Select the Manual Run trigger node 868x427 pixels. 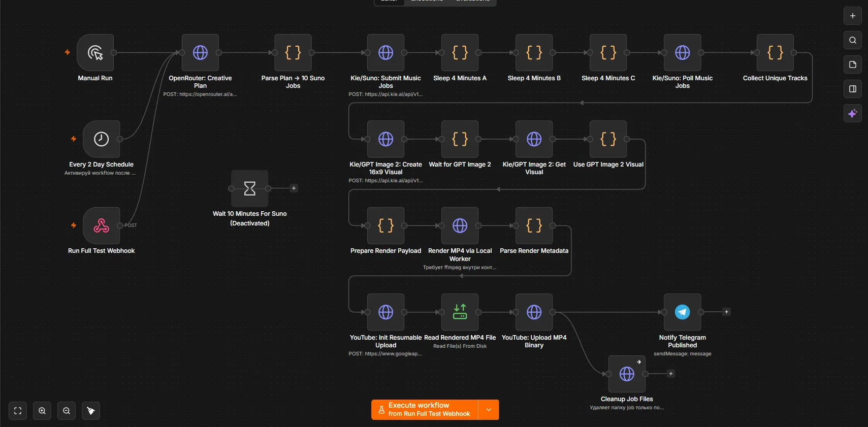[x=95, y=52]
